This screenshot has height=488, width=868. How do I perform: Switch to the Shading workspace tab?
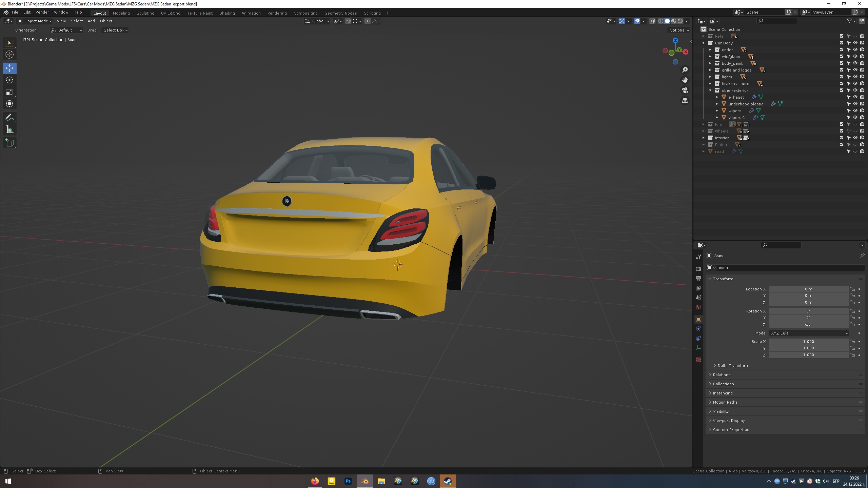[227, 13]
